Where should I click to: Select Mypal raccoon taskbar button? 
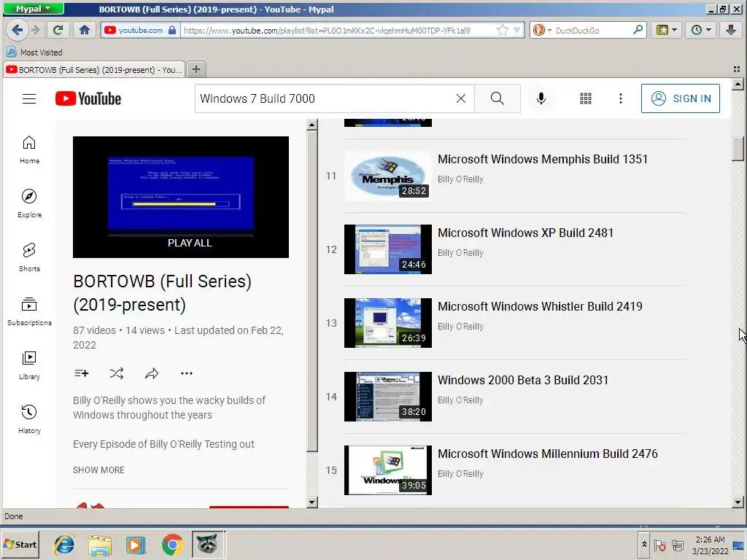208,544
